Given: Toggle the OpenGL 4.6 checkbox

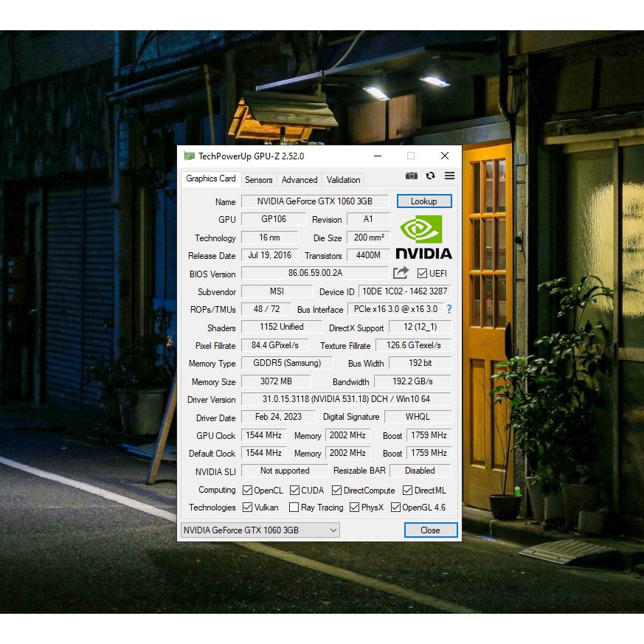Looking at the screenshot, I should tap(395, 508).
